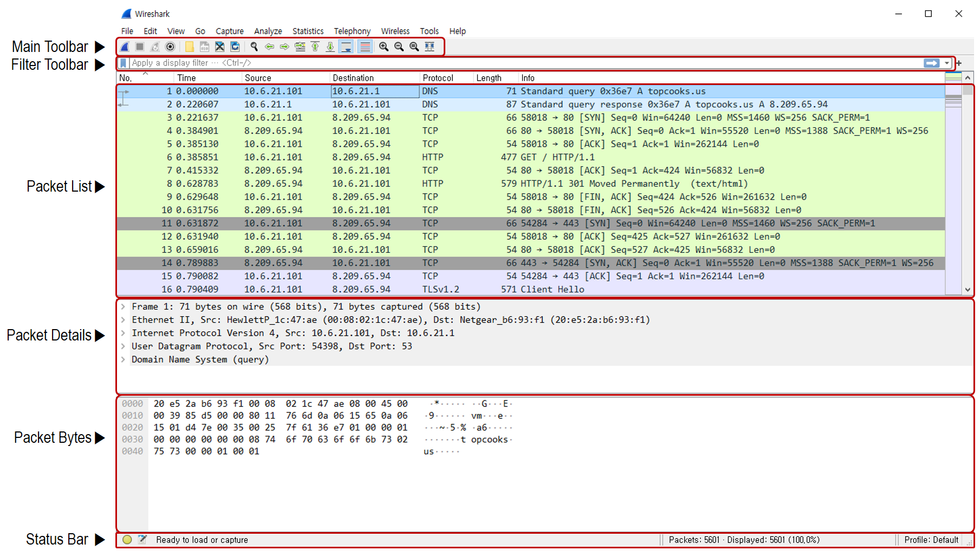The width and height of the screenshot is (980, 557).
Task: Sort packets by the No. column
Action: (145, 78)
